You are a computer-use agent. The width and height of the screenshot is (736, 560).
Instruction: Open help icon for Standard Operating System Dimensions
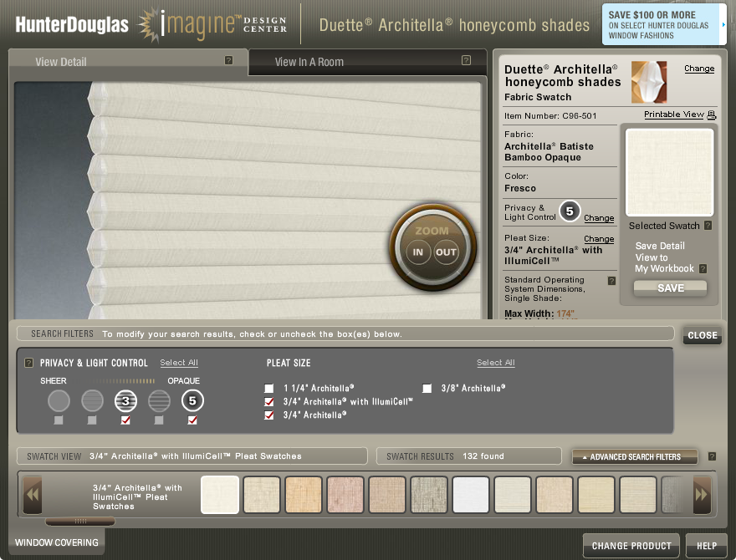(611, 281)
